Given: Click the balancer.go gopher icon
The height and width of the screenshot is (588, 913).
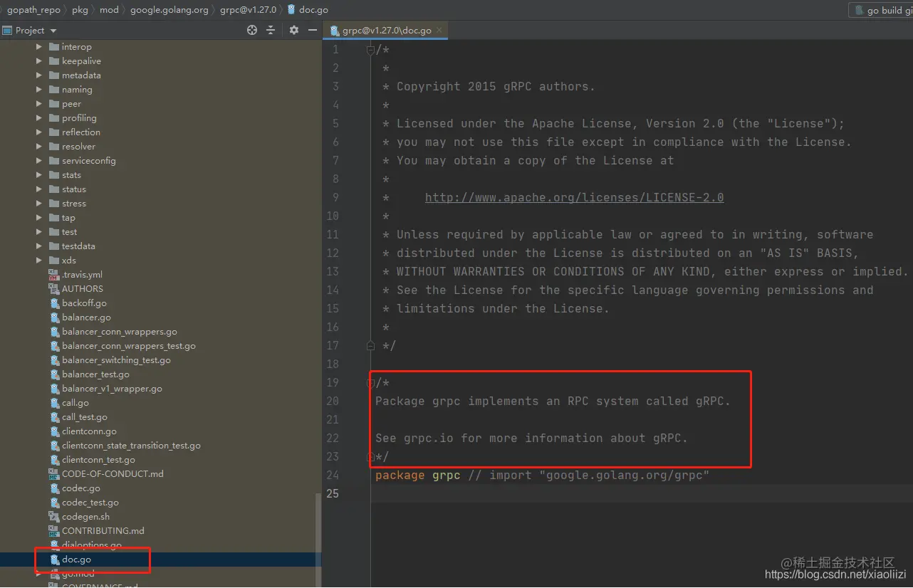Looking at the screenshot, I should tap(54, 317).
